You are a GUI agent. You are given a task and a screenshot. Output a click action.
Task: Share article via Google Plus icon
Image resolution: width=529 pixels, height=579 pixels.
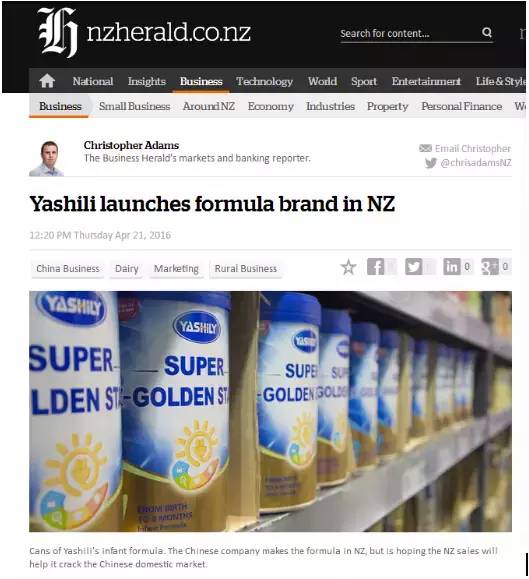490,267
